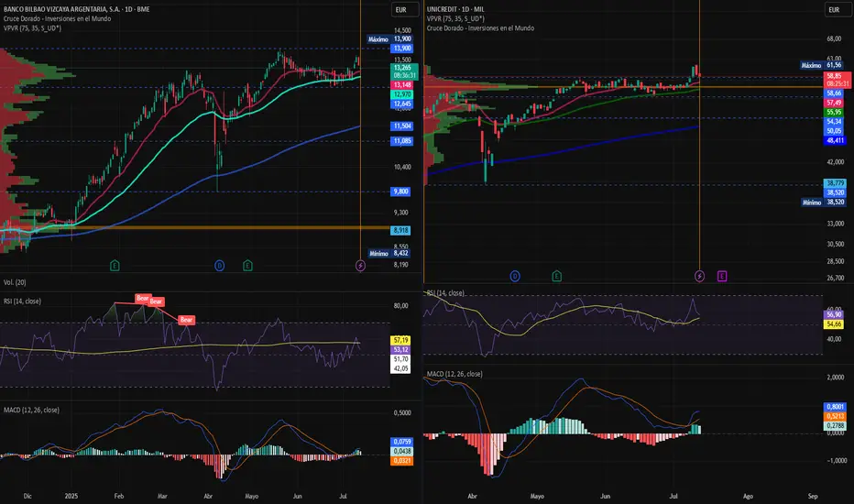This screenshot has height=504, width=854.
Task: Click the purple lightning event icon on UniCredit chart
Action: tap(700, 276)
